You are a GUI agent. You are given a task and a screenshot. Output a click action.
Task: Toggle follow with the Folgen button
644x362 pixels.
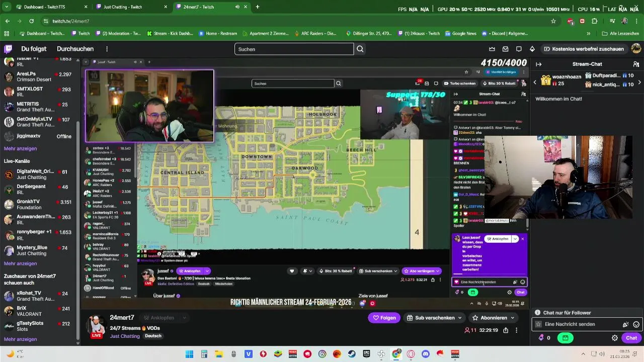click(384, 318)
